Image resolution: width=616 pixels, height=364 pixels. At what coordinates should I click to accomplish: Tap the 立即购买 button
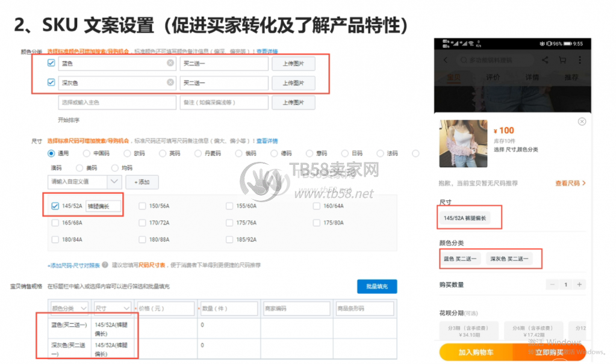[x=549, y=352]
